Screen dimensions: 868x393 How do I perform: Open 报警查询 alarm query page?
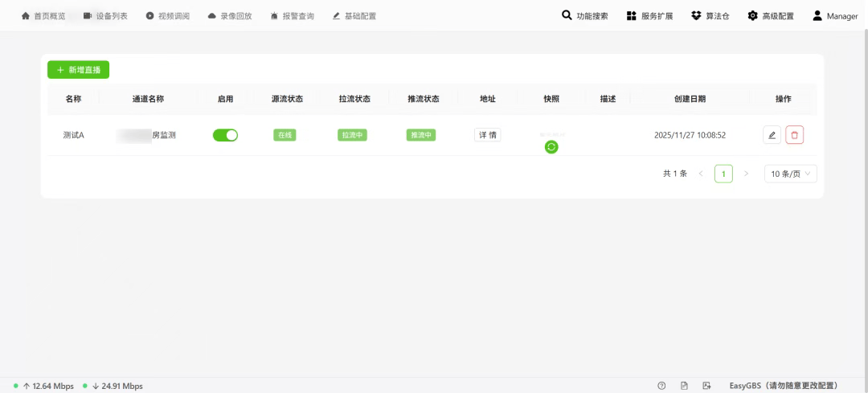(x=292, y=16)
